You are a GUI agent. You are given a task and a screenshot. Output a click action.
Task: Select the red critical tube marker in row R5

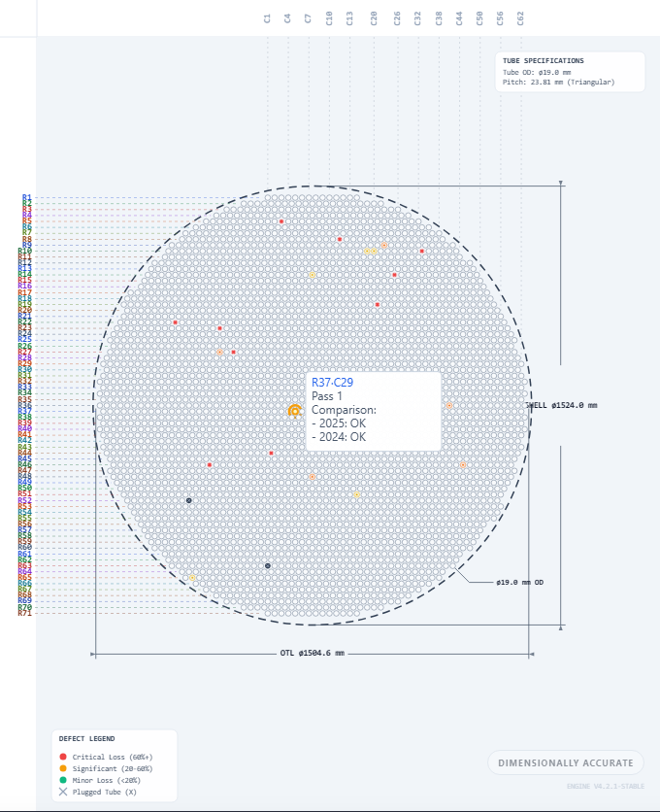(281, 221)
